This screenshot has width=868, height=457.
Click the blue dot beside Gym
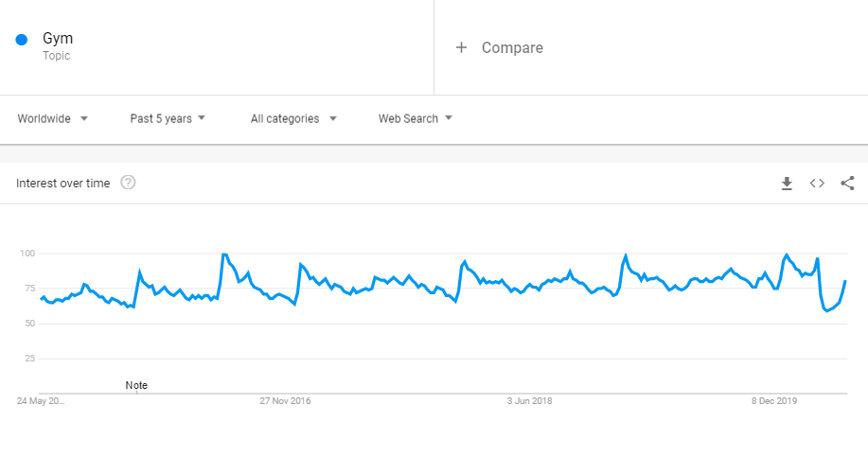22,40
